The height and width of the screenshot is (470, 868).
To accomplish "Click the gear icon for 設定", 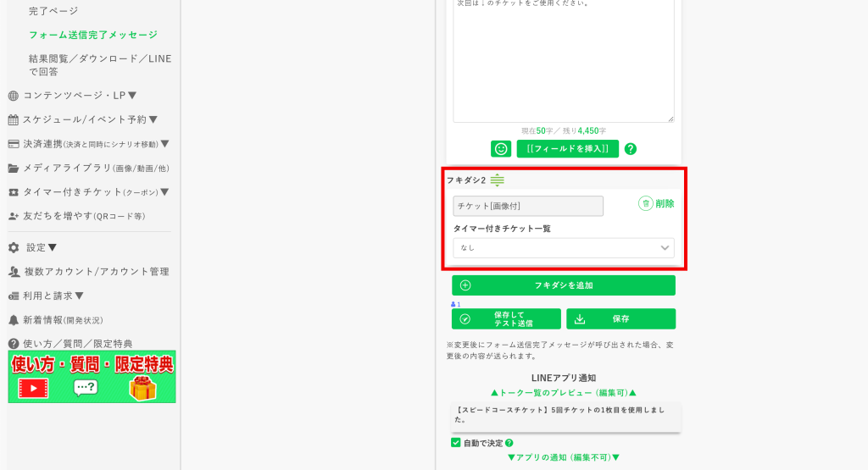I will pyautogui.click(x=14, y=248).
